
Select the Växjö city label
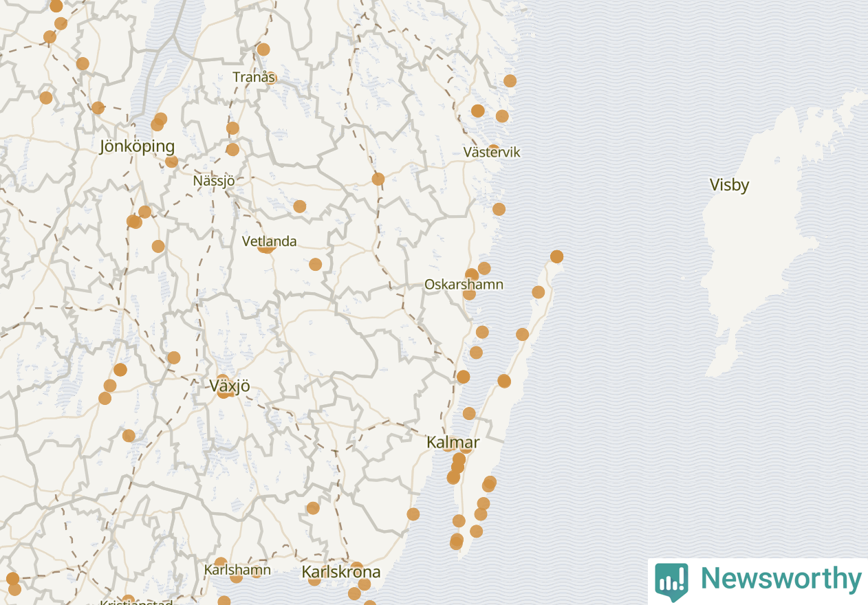tap(230, 386)
